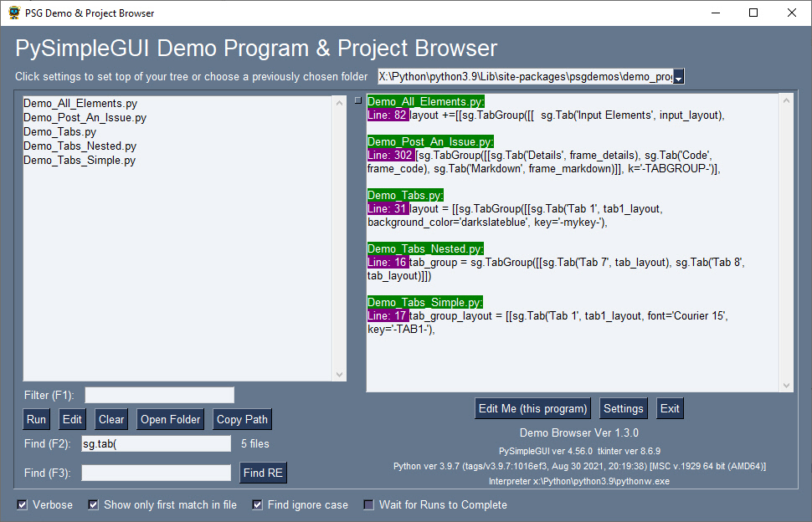Open the folder history dropdown
This screenshot has height=522, width=812.
pos(678,76)
